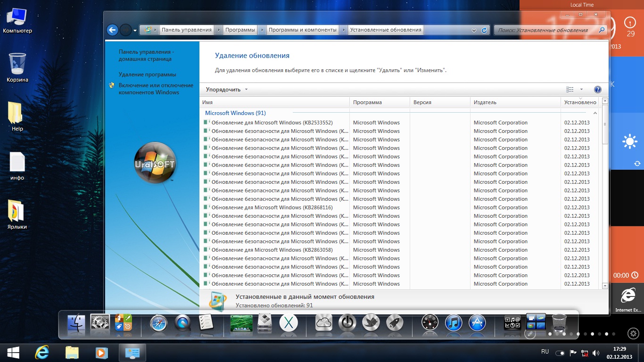Screen dimensions: 644x362
Task: Open 'Панель управления - домашняя страница' link
Action: tap(147, 55)
